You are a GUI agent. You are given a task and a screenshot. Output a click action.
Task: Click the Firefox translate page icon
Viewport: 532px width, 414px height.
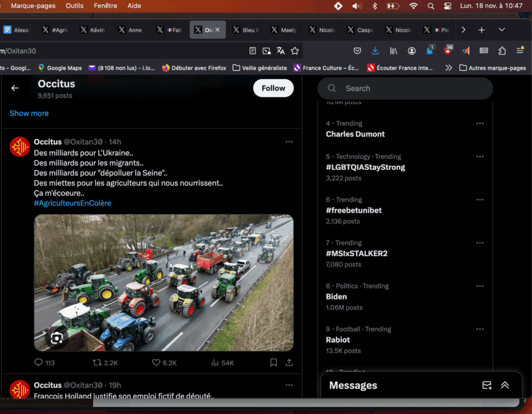point(281,51)
